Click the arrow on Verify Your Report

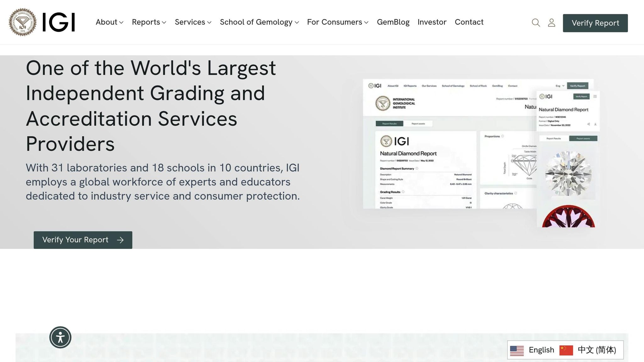[x=120, y=240]
